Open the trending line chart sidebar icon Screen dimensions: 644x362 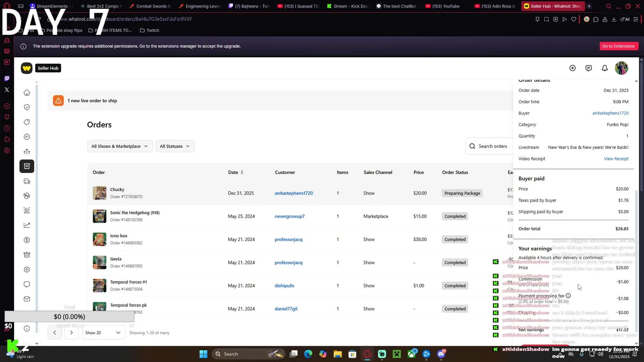27,225
